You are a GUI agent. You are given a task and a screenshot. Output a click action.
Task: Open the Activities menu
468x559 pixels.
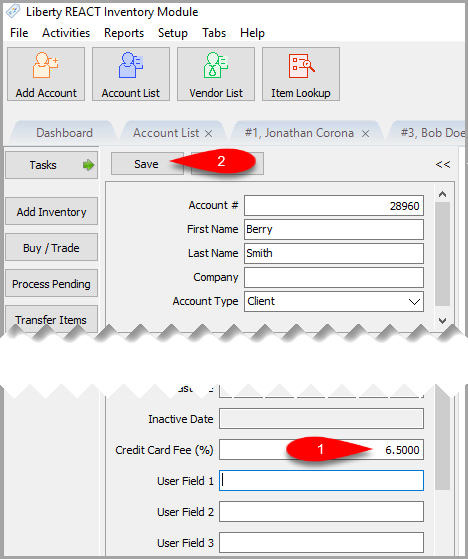click(x=66, y=33)
